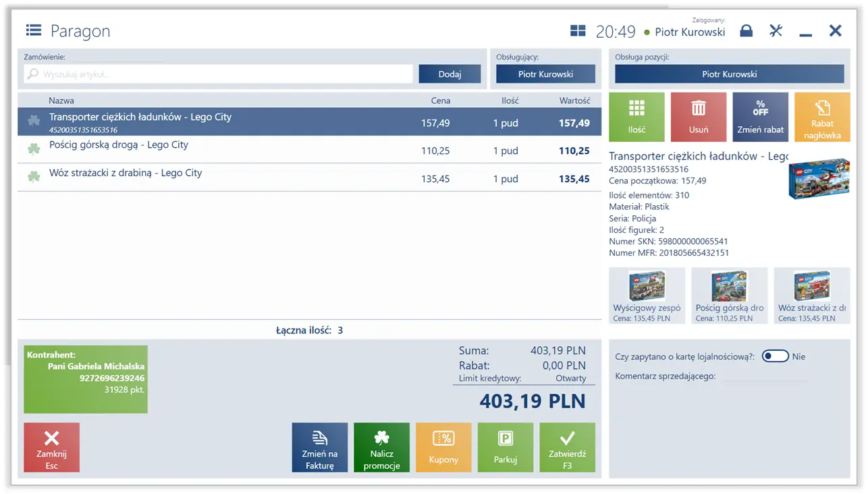868x494 pixels.
Task: Select the Wóz strażacki product thumbnail card
Action: (812, 296)
